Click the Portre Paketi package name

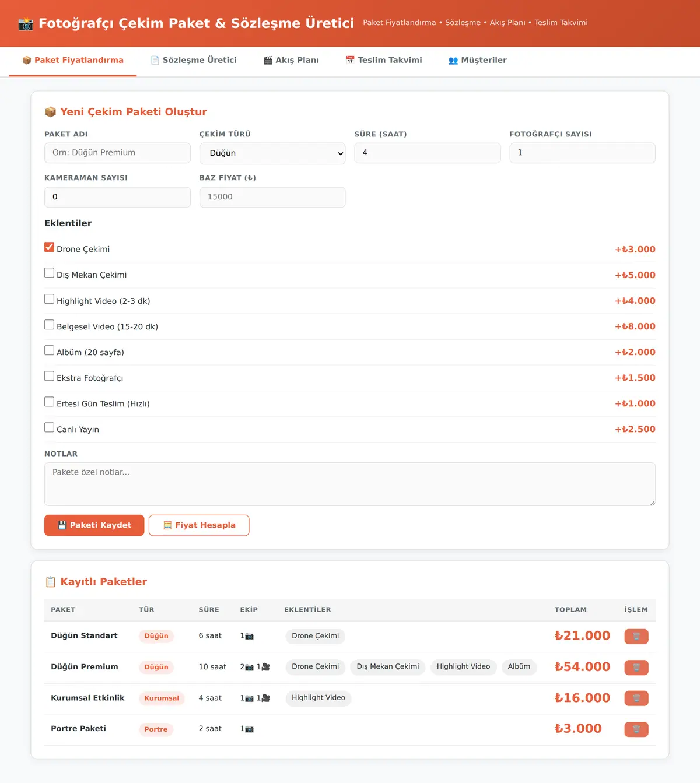click(78, 729)
